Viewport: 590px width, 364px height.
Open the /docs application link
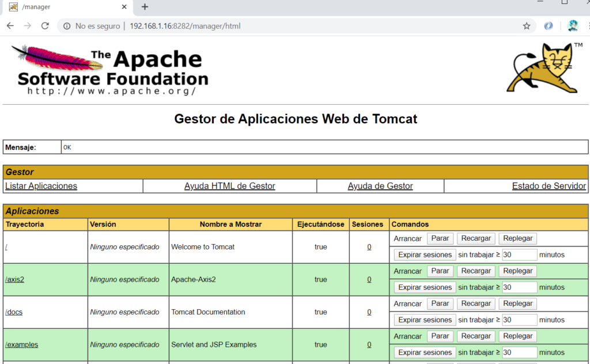click(14, 312)
